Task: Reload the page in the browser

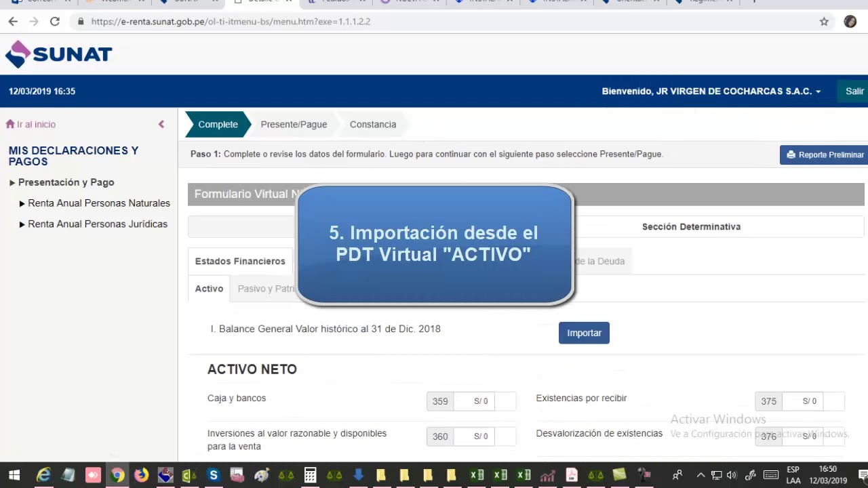Action: [x=55, y=22]
